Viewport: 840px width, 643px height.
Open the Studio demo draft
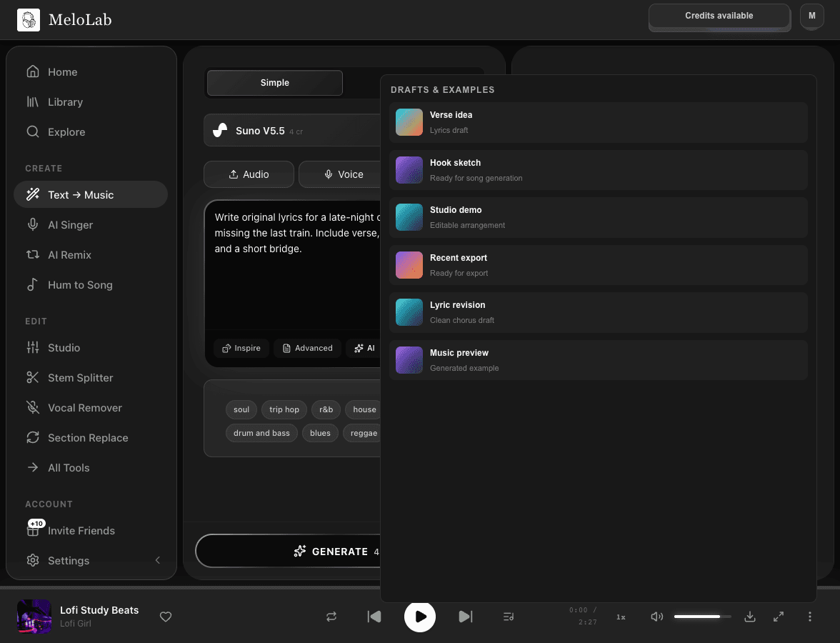pos(599,217)
